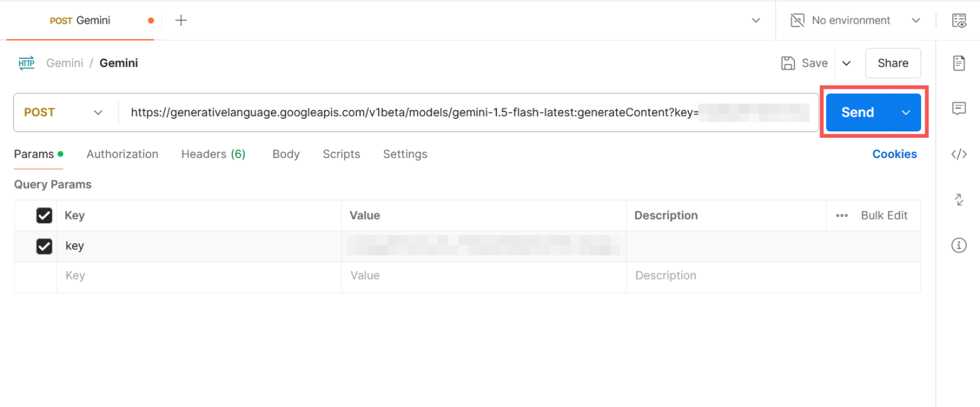Open the three-dots column options menu
The height and width of the screenshot is (407, 980).
[x=842, y=215]
